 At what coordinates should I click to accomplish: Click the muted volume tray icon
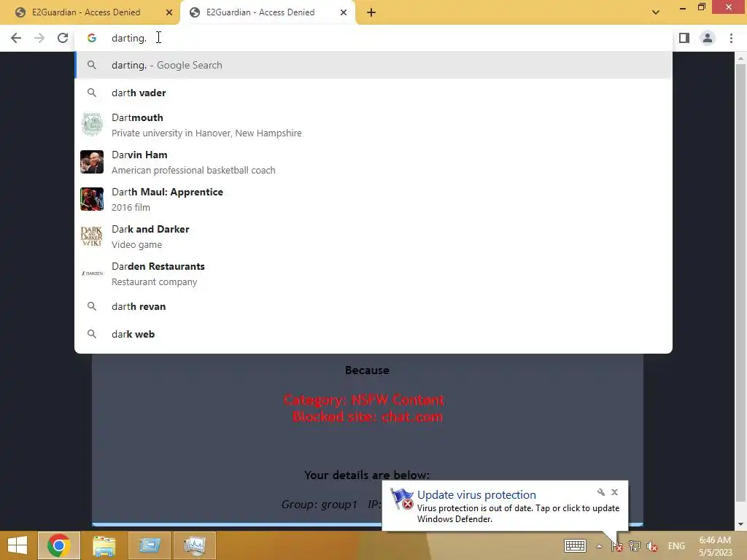click(x=652, y=546)
